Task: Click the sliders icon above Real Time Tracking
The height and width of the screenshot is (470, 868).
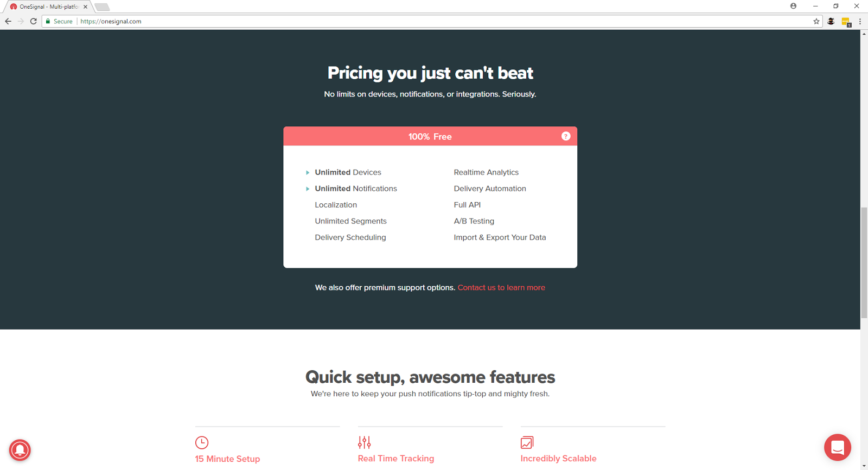Action: [365, 442]
